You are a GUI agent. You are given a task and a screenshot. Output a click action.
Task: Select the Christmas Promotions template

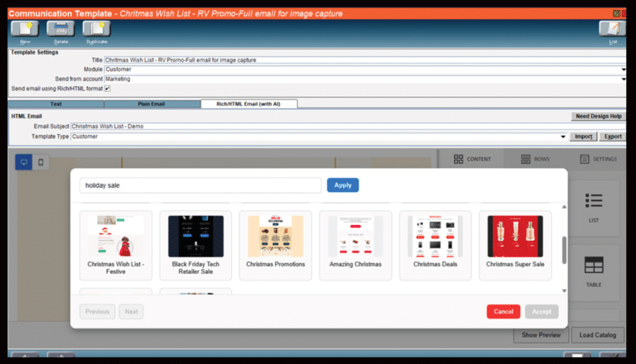(276, 245)
